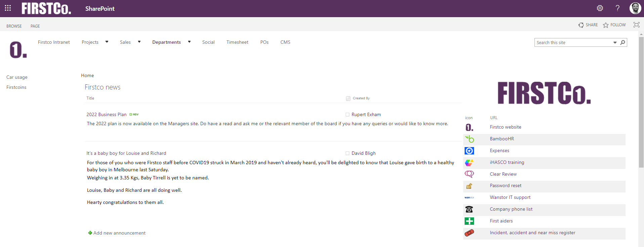Open the First aiders link
The height and width of the screenshot is (247, 644).
tap(501, 221)
